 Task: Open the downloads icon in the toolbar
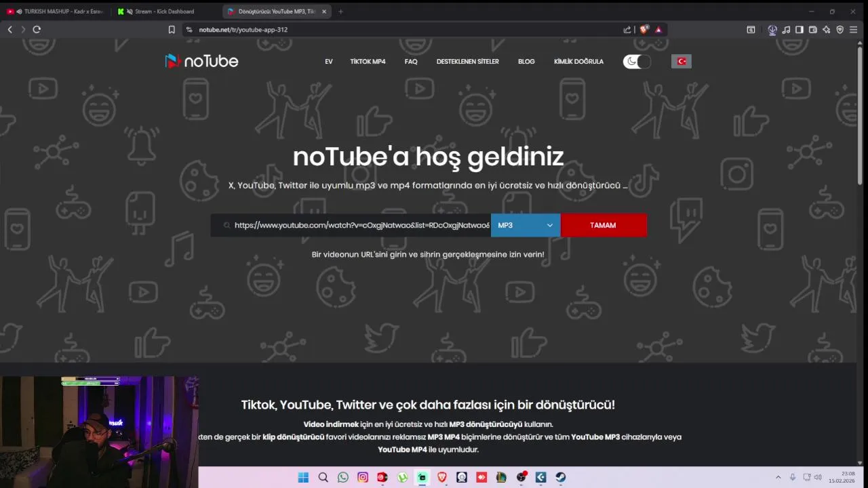pos(772,30)
